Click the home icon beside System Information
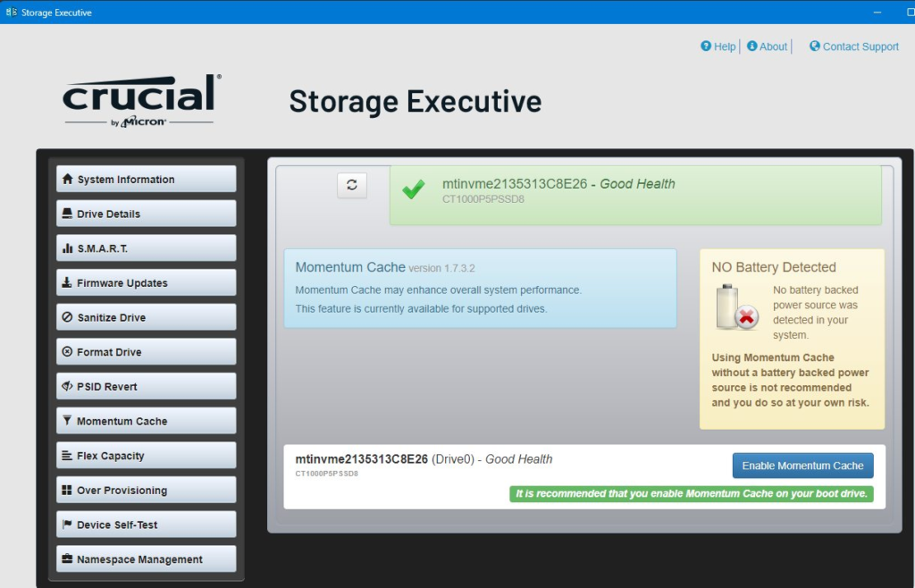The image size is (915, 588). pyautogui.click(x=68, y=179)
